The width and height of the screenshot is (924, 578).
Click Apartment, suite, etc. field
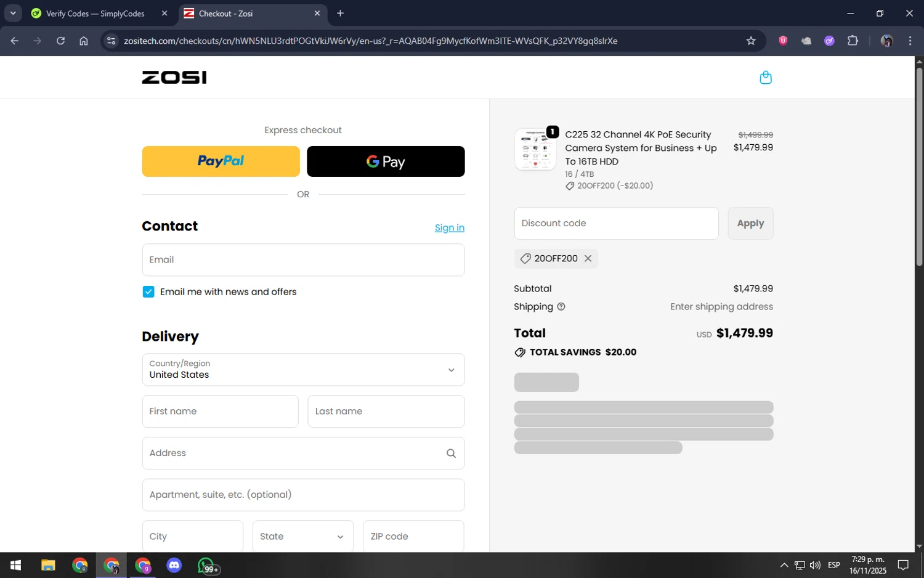(303, 495)
